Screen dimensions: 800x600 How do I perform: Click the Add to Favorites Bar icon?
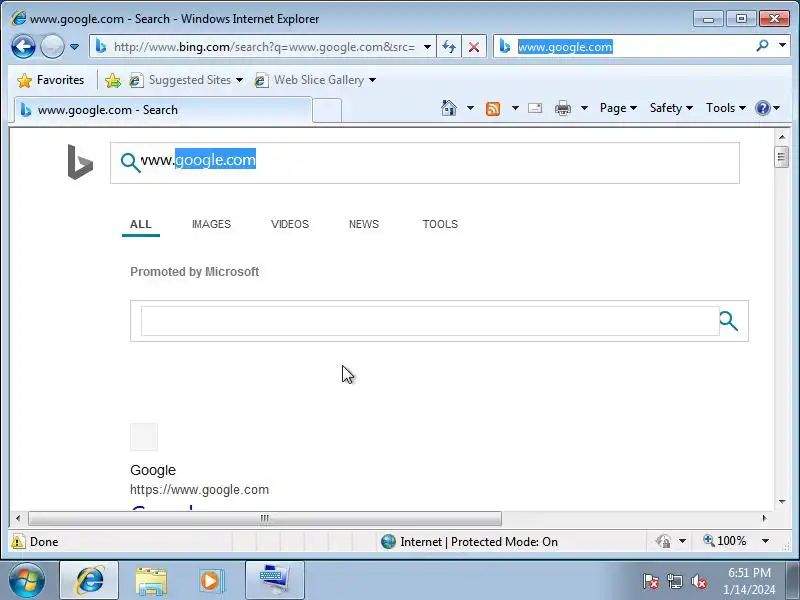113,80
